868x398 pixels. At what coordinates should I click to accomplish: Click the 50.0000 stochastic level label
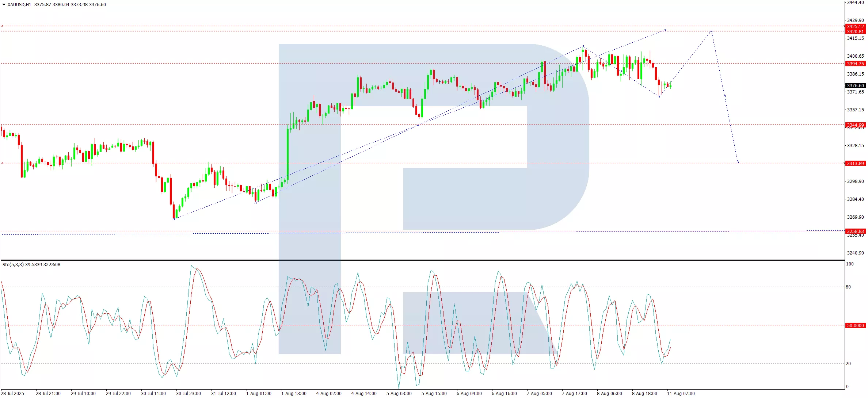(855, 326)
